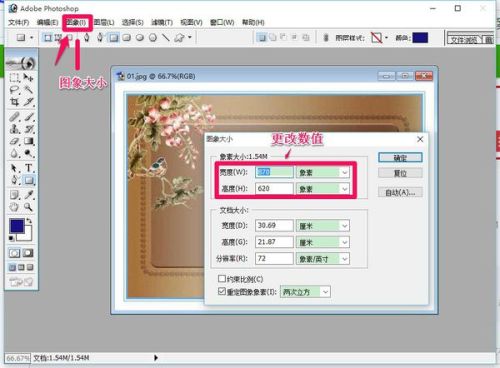Open the 选择(S) menu

133,22
